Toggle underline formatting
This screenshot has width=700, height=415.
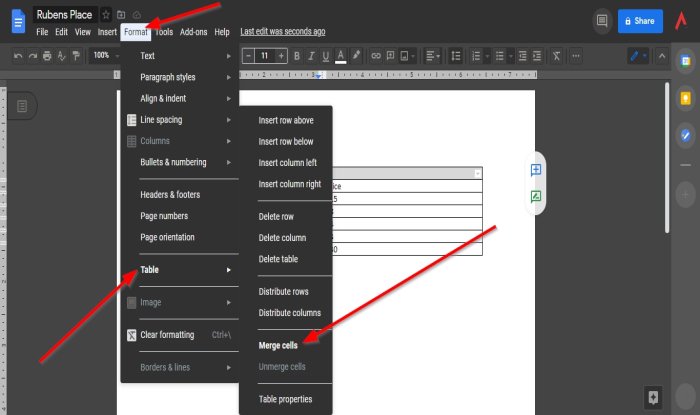pos(325,56)
